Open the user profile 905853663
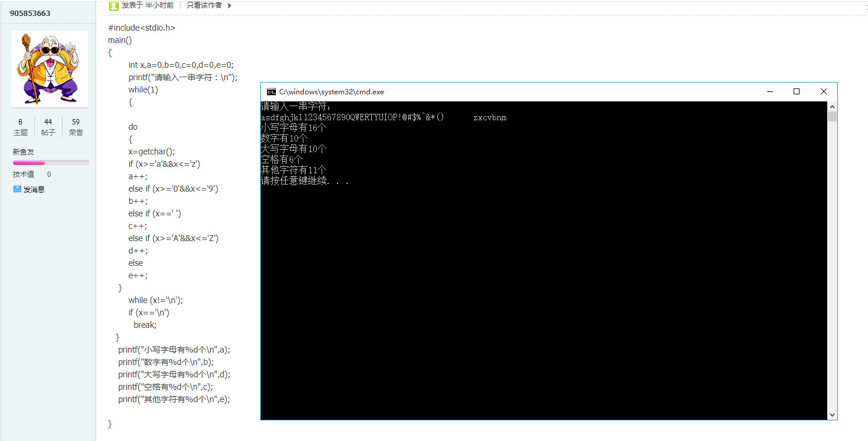Viewport: 868px width, 441px height. pyautogui.click(x=30, y=13)
